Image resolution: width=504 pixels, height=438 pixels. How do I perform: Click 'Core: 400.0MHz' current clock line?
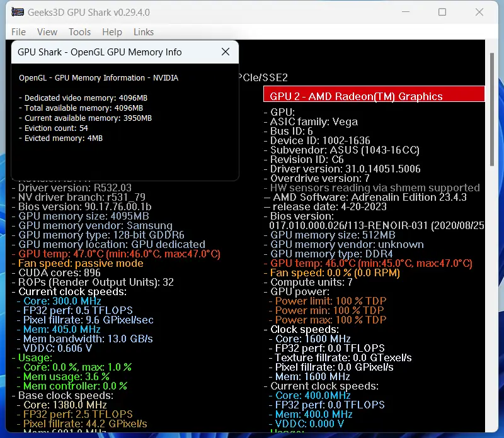309,396
